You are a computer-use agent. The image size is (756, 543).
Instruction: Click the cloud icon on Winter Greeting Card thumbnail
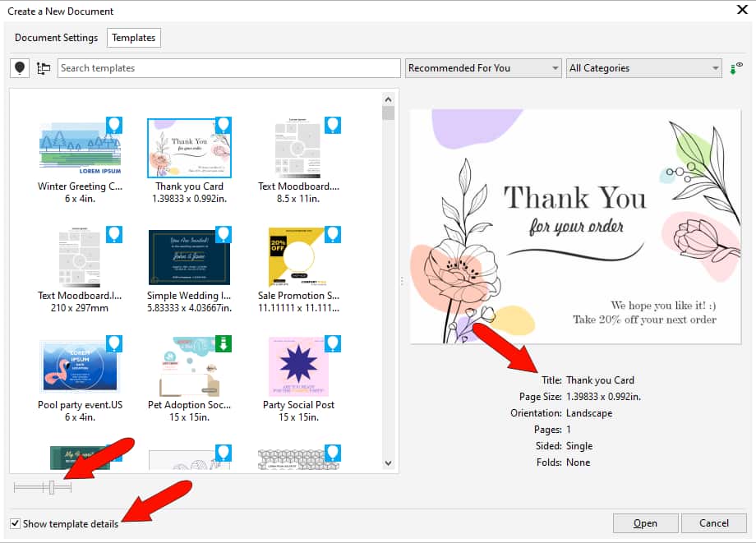[x=113, y=125]
